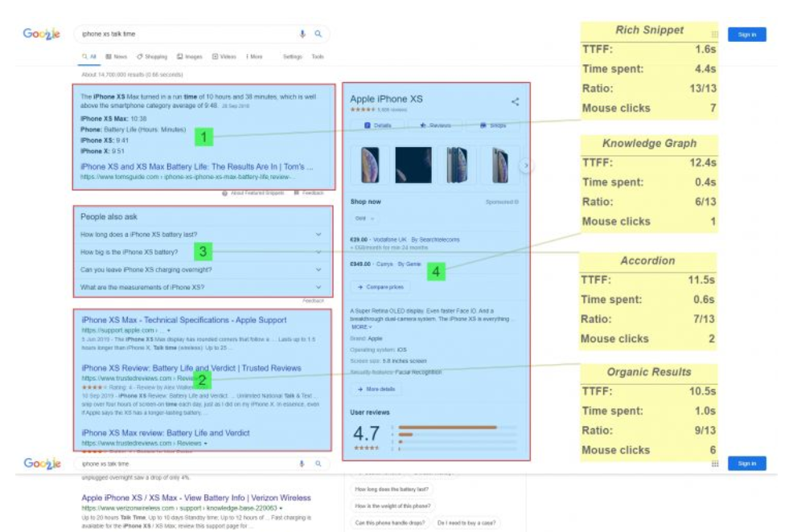Expand "Can you leave iPhone XS charging overnight?"

[x=201, y=270]
